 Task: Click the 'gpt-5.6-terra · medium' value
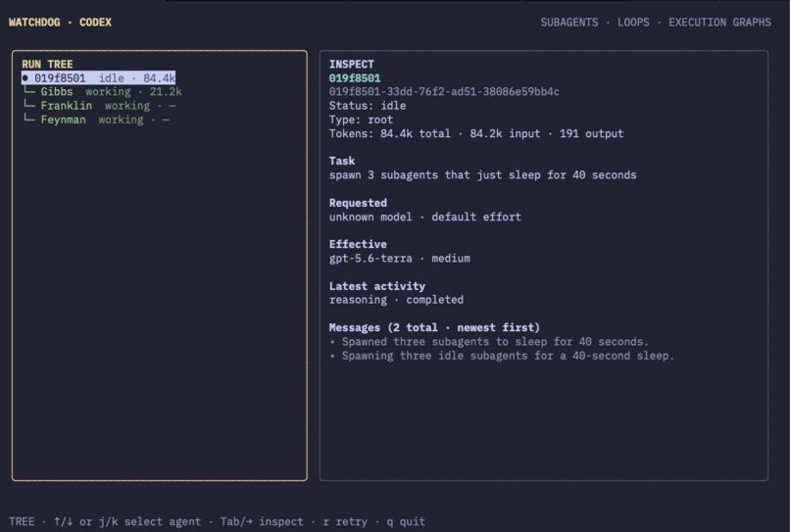tap(400, 259)
